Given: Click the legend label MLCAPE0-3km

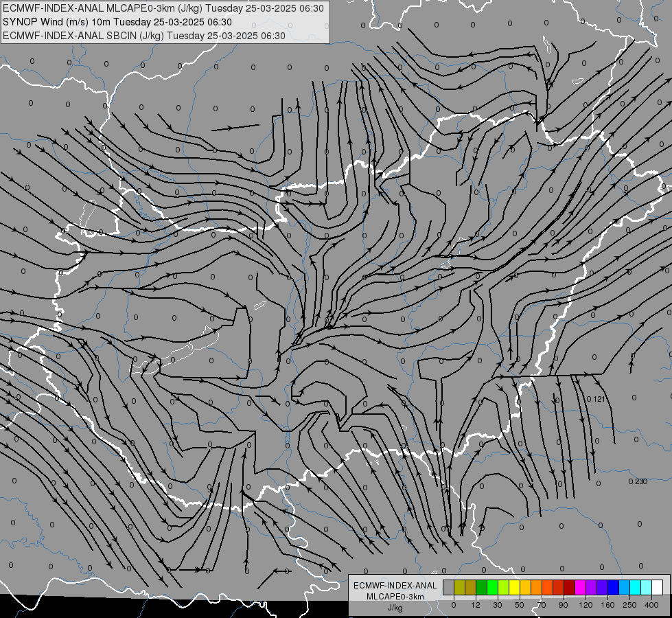Looking at the screenshot, I should (x=395, y=597).
